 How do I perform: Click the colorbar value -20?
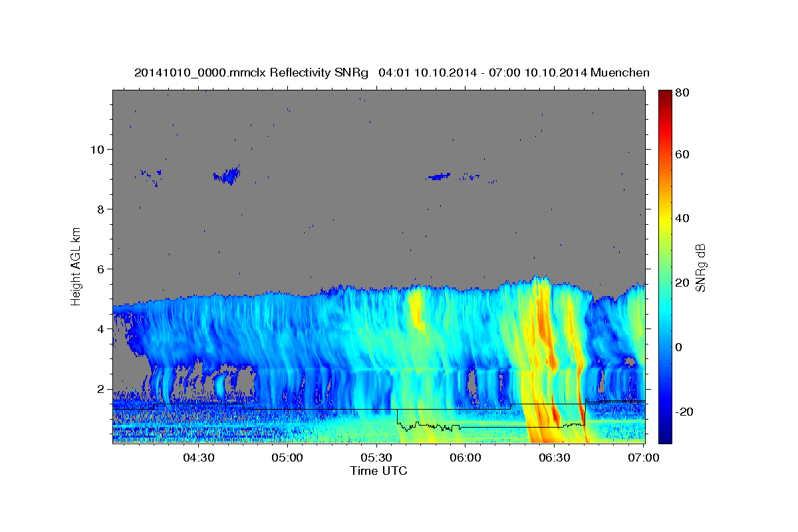point(684,412)
